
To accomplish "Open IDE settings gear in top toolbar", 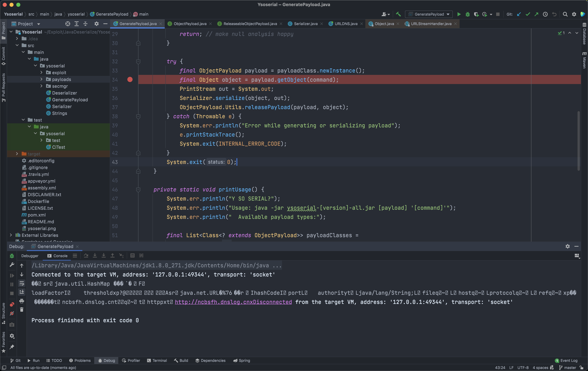I will pos(574,14).
